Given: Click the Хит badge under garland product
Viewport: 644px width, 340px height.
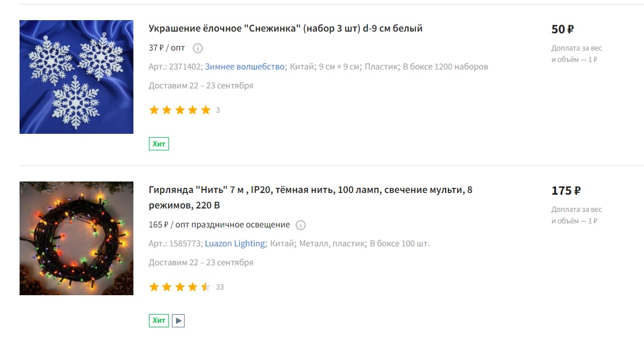Looking at the screenshot, I should tap(159, 320).
